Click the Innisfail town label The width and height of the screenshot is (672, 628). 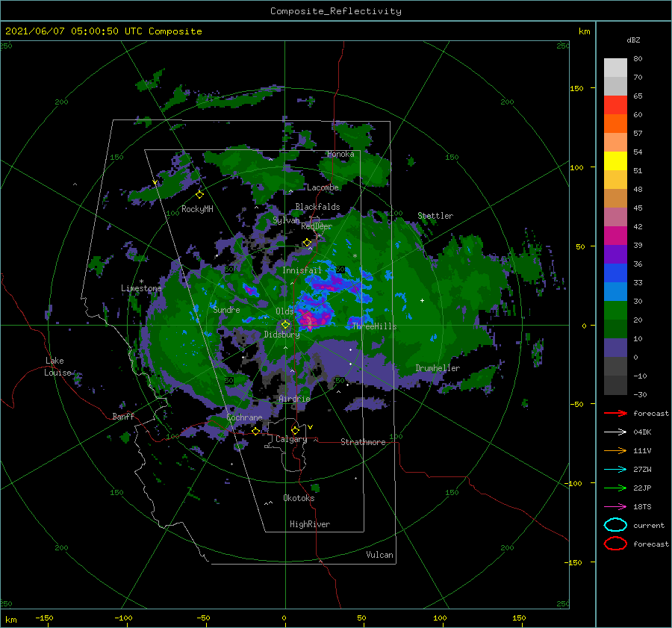pos(302,270)
